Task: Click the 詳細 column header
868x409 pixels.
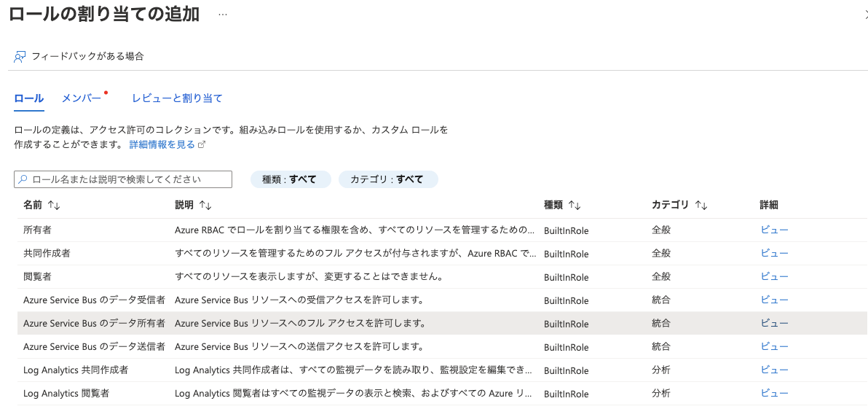Action: pyautogui.click(x=770, y=205)
